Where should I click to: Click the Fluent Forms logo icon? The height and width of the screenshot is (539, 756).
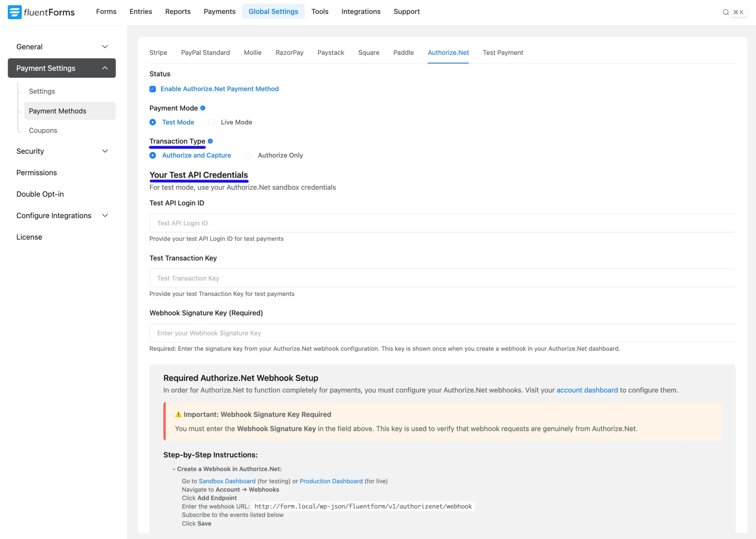[x=14, y=12]
